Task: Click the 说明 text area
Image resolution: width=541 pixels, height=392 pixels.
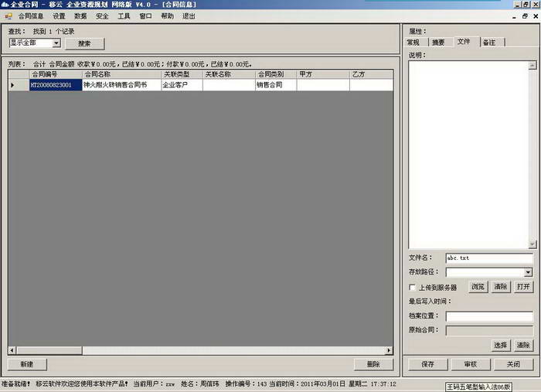Action: (468, 155)
